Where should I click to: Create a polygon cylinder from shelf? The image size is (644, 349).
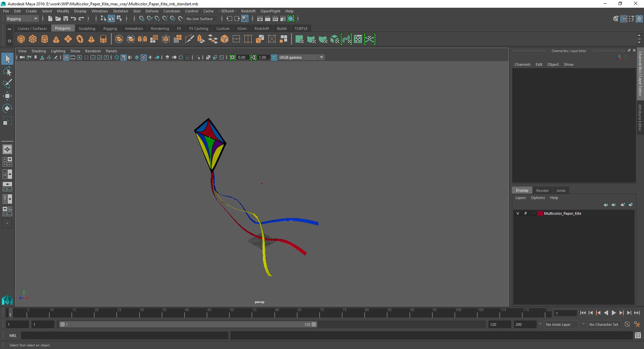[x=45, y=39]
